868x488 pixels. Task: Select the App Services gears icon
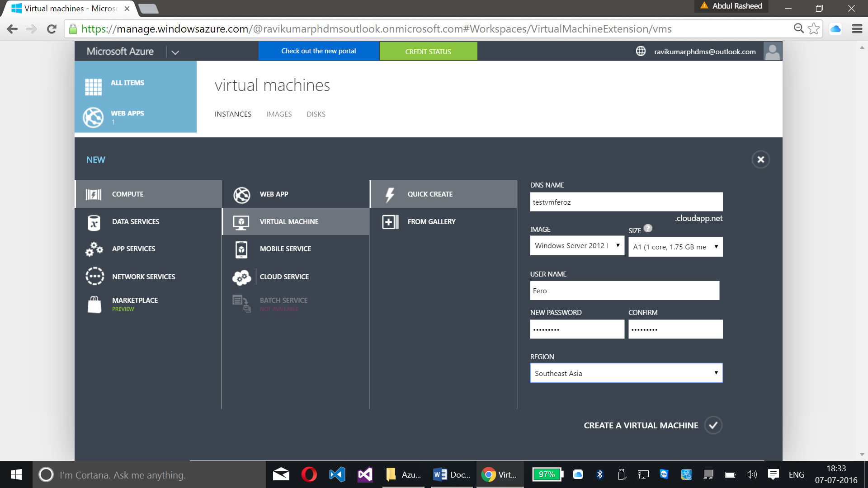(94, 249)
